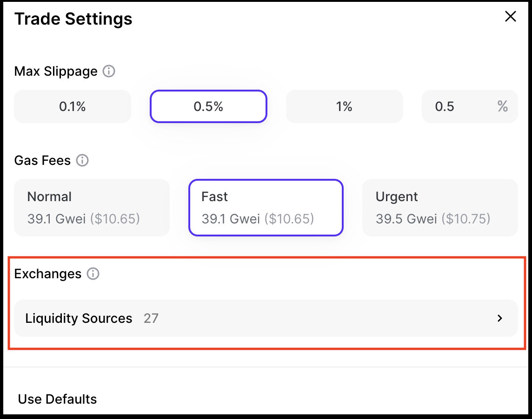Click the percent sign in custom slippage
Viewport: 532px width, 419px height.
point(502,106)
